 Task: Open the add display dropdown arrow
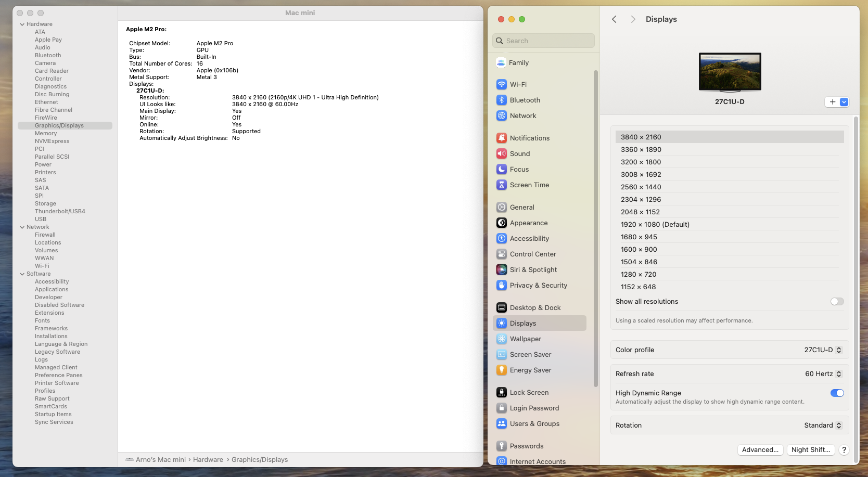(x=844, y=102)
